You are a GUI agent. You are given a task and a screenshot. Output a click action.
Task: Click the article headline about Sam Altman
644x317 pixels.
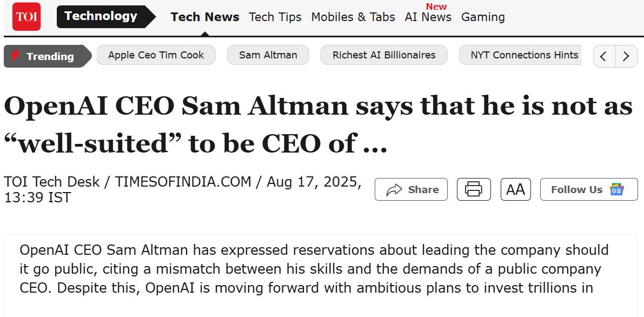pyautogui.click(x=318, y=124)
